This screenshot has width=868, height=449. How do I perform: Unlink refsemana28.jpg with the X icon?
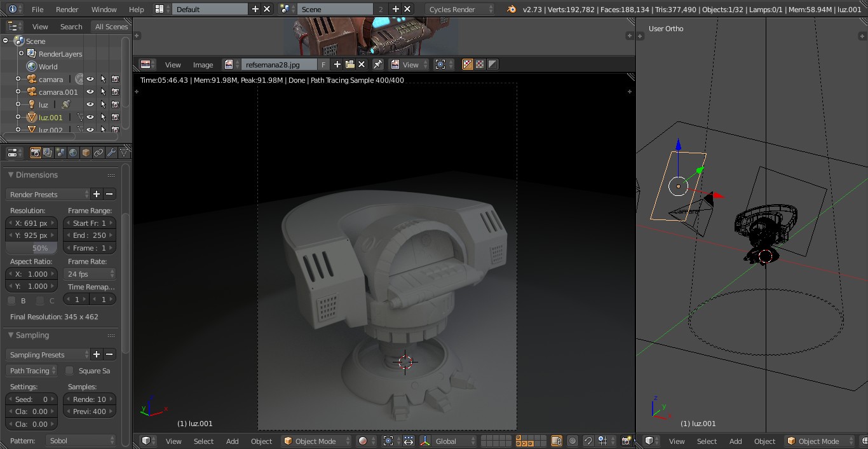point(362,64)
